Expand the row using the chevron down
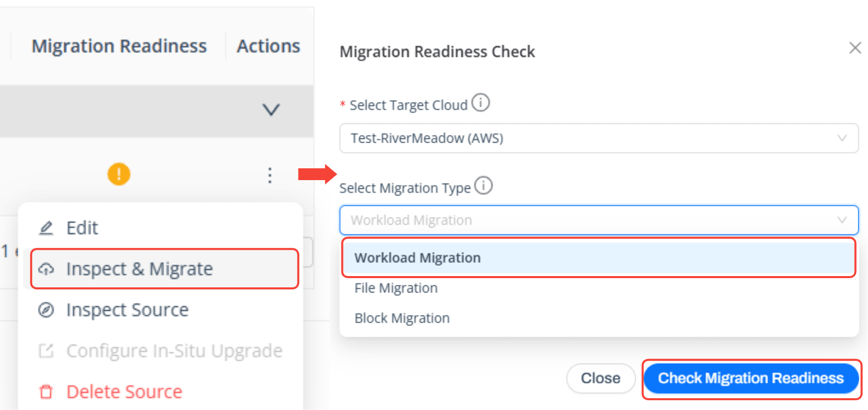The width and height of the screenshot is (868, 410). pos(271,110)
